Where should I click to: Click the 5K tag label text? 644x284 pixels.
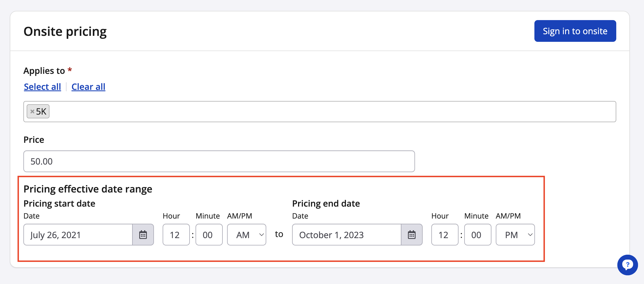[x=41, y=111]
